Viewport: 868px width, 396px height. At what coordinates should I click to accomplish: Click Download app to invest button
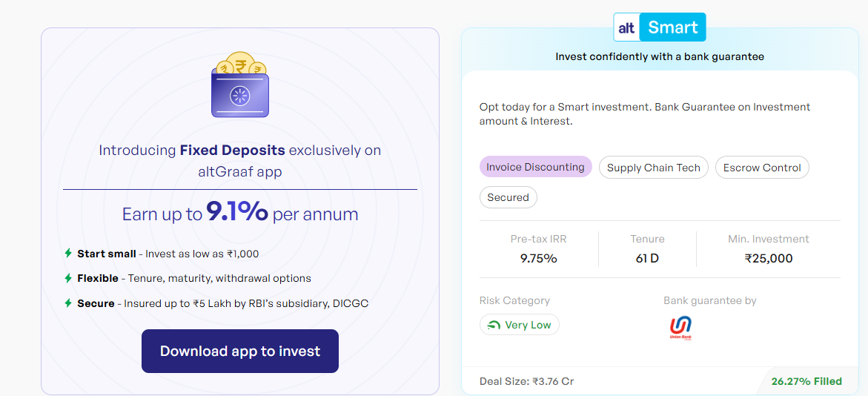(239, 352)
